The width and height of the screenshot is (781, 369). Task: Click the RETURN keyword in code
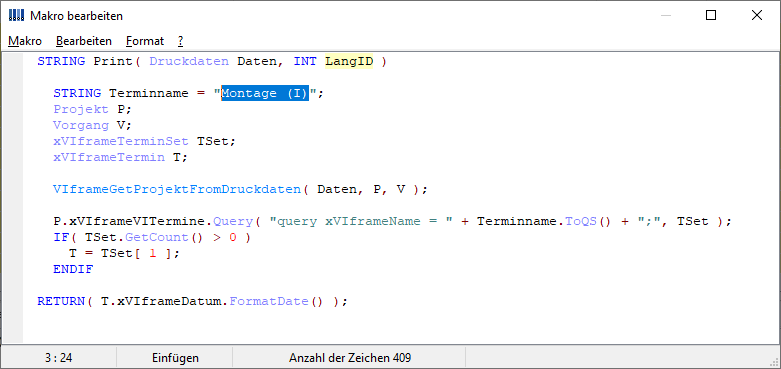pyautogui.click(x=61, y=301)
